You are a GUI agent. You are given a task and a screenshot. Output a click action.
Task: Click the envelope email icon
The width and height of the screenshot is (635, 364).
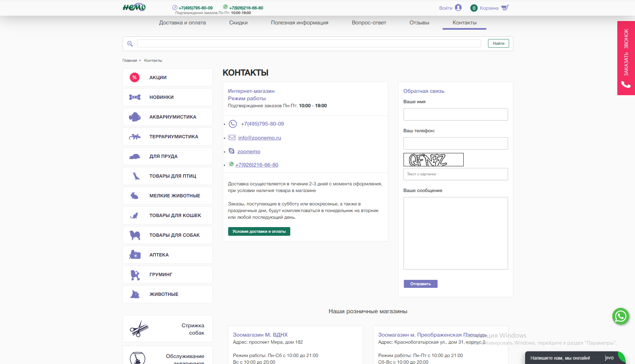232,138
